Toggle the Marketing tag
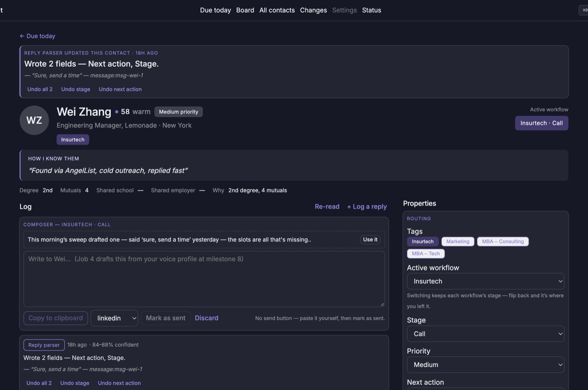This screenshot has height=390, width=588. pyautogui.click(x=458, y=241)
